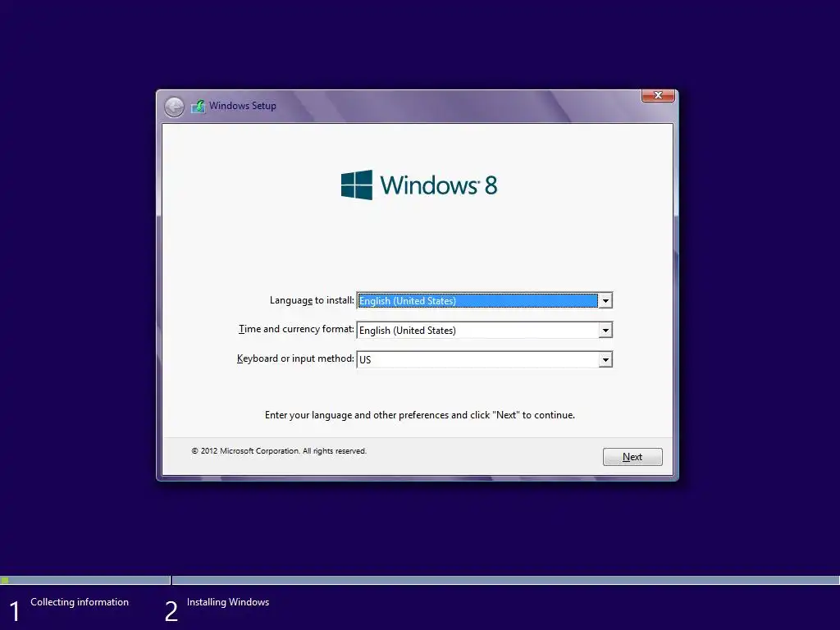Click the 'Installing Windows' step label
This screenshot has width=840, height=630.
(x=228, y=602)
